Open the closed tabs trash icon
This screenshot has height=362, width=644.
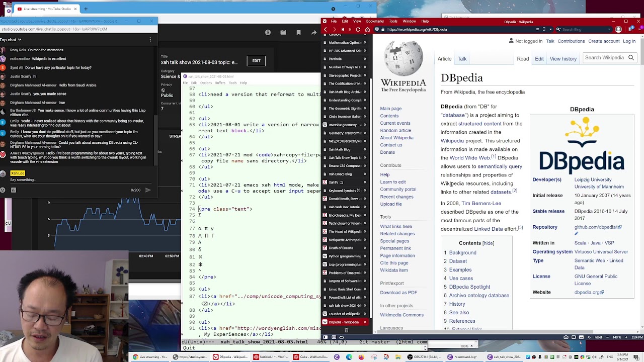click(x=346, y=330)
